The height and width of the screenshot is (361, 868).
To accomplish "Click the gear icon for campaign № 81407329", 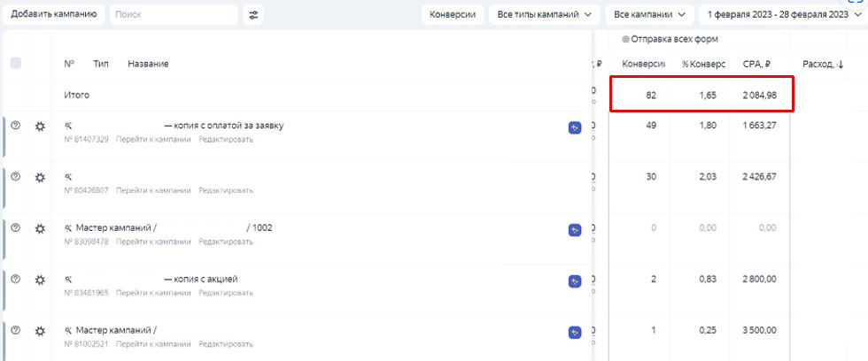I will click(40, 126).
